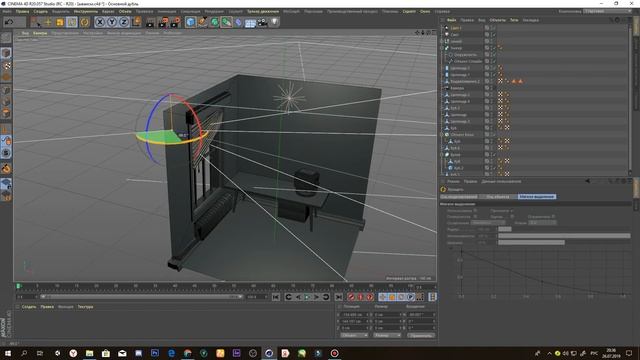Click the purple deformer icon
The width and height of the screenshot is (640, 360).
click(238, 22)
